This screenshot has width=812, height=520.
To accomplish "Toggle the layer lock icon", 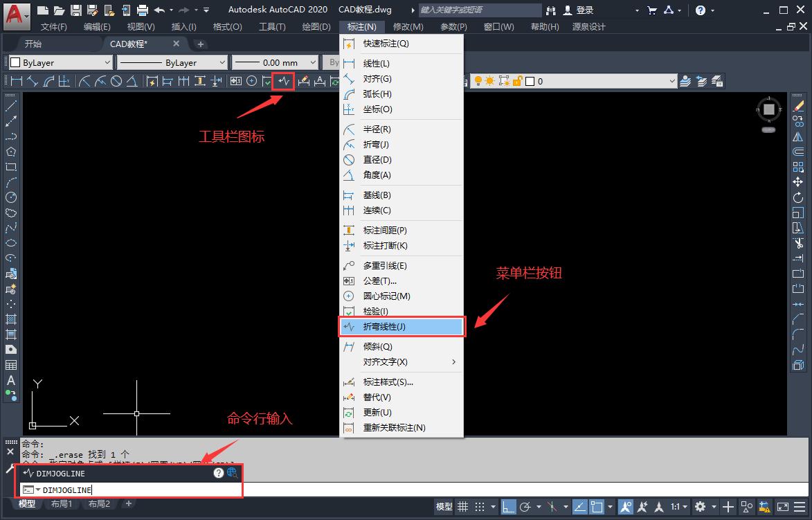I will pos(517,81).
